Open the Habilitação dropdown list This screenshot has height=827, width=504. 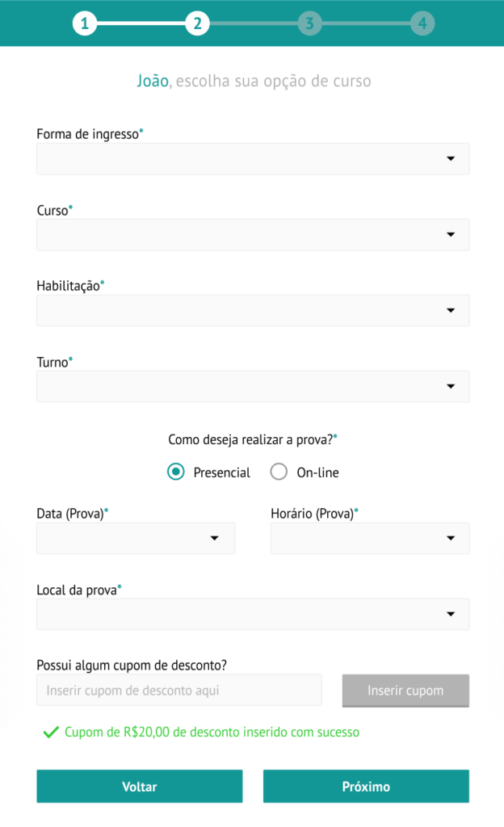[x=252, y=311]
